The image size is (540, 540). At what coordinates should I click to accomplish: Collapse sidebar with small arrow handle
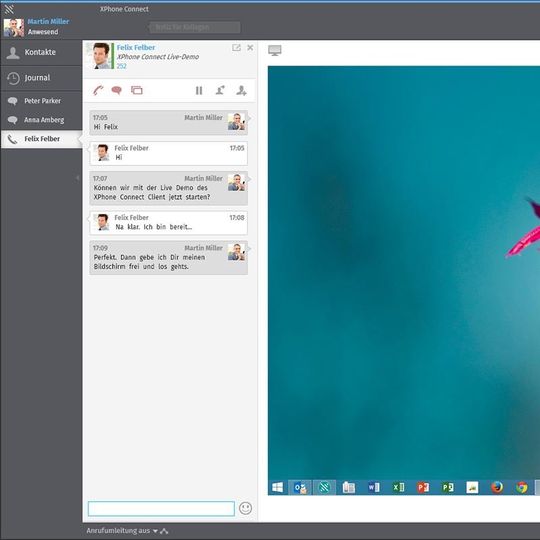(77, 178)
